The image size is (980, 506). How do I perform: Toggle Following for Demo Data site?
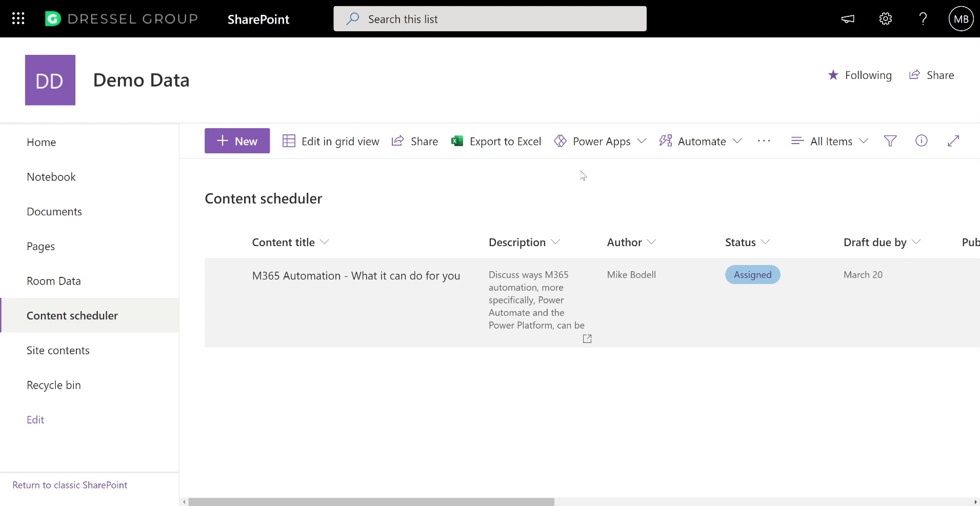pos(861,75)
